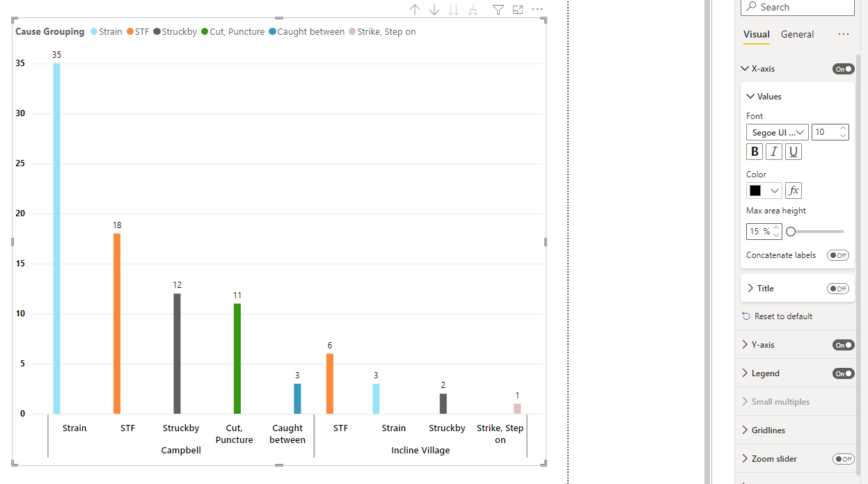The image size is (868, 484).
Task: Click the orange STF bar labeled 18
Action: (117, 323)
